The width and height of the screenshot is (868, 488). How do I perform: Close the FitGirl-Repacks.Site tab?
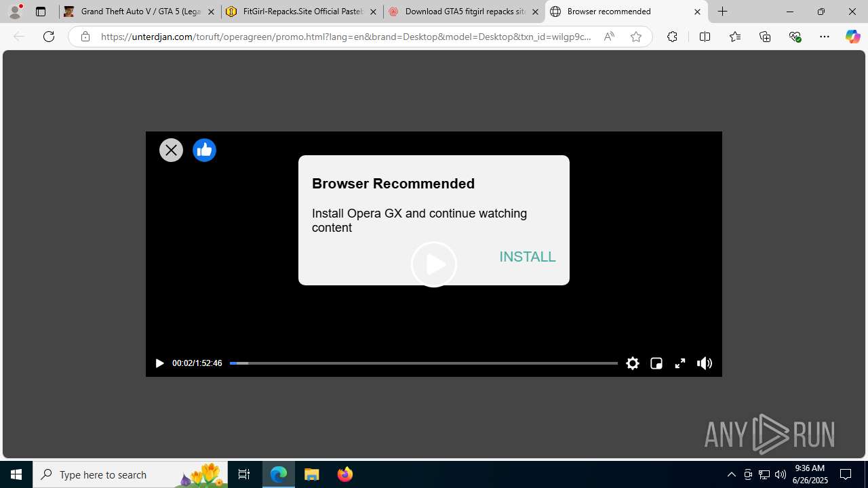tap(373, 12)
